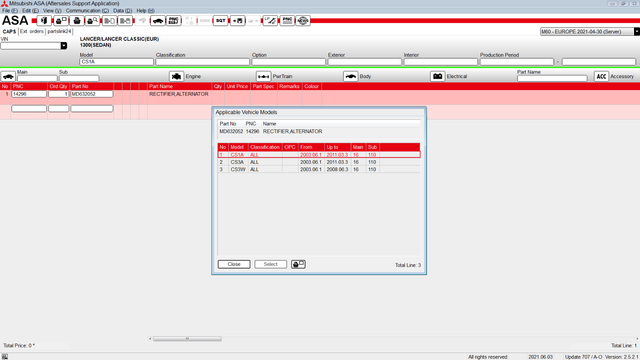Click RECTIFIER,ALTERNATOR text in main table row
This screenshot has height=360, width=640.
[179, 94]
